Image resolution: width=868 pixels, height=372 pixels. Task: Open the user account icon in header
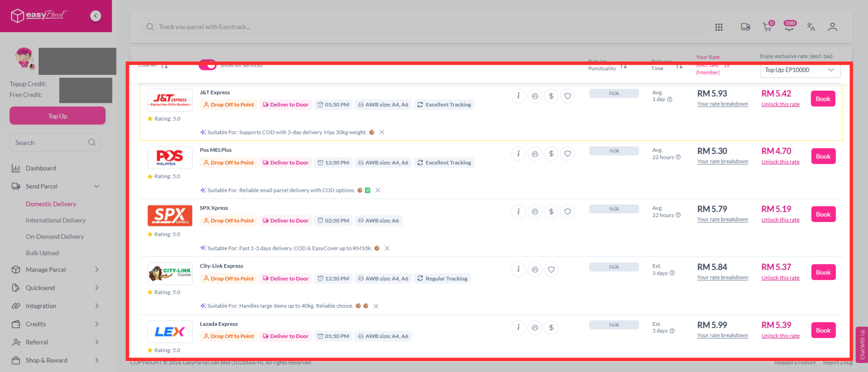point(832,27)
